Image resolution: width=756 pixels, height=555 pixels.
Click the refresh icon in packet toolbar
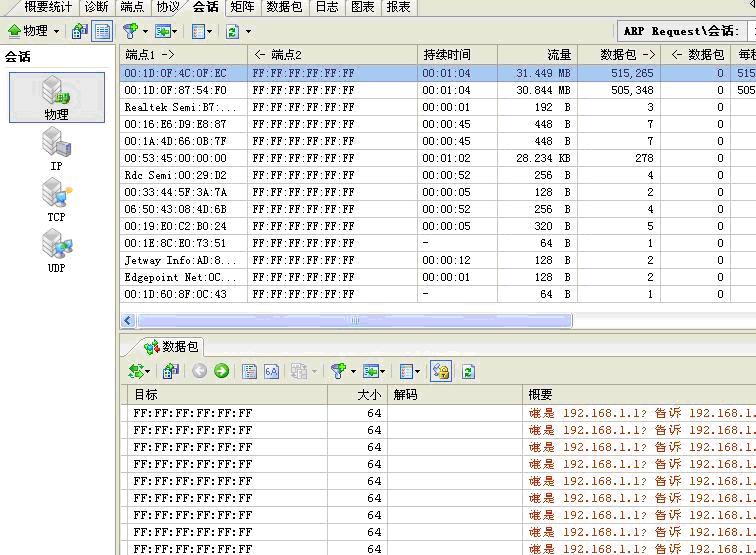point(467,371)
